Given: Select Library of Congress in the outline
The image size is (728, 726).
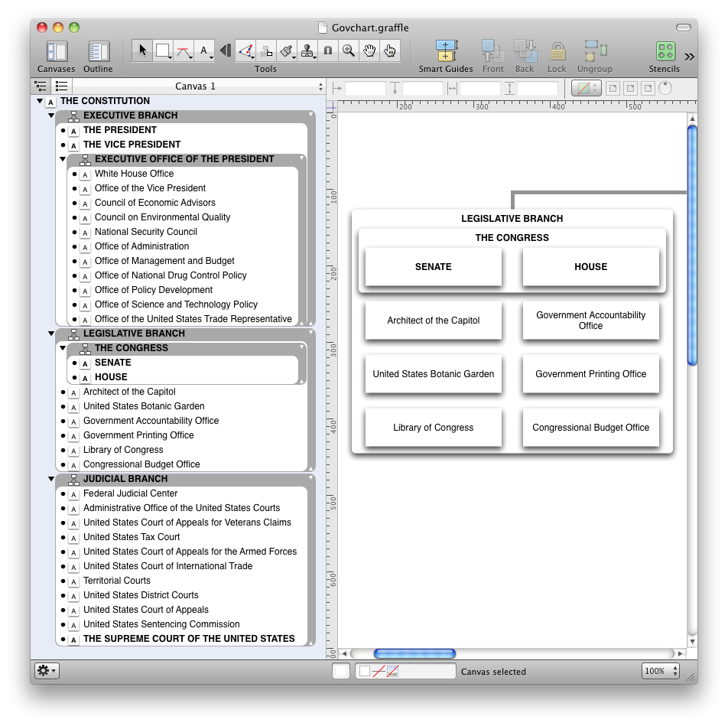Looking at the screenshot, I should (123, 450).
